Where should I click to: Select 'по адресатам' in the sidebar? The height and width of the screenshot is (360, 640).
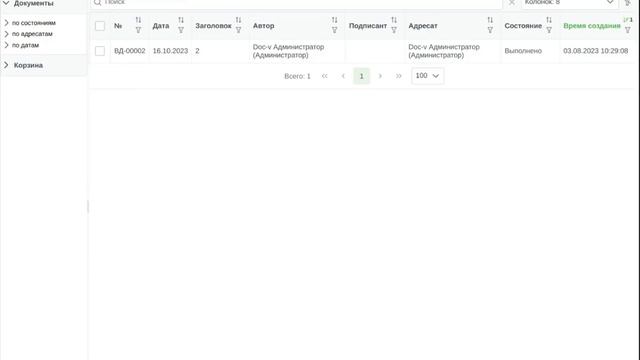(32, 34)
